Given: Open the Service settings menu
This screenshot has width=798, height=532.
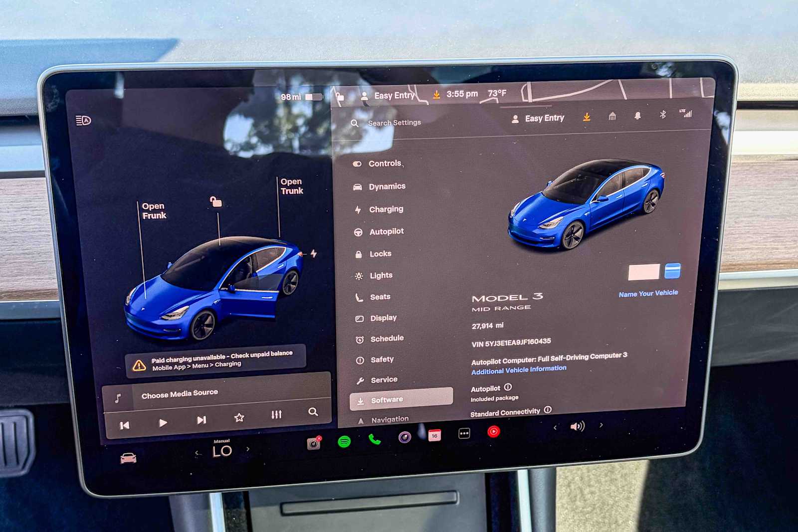Looking at the screenshot, I should 384,379.
